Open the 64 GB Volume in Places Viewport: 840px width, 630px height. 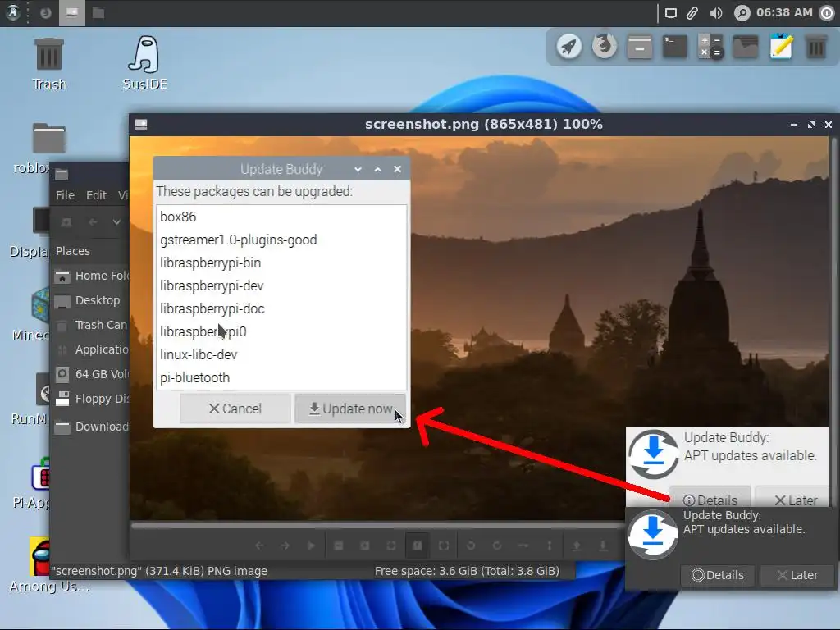click(x=92, y=374)
